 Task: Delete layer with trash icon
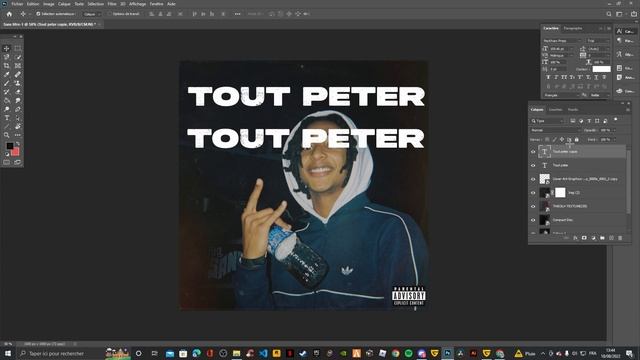click(x=620, y=238)
